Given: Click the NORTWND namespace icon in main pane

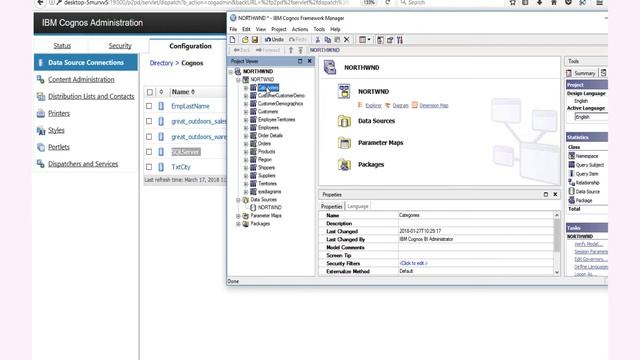Looking at the screenshot, I should [x=344, y=91].
